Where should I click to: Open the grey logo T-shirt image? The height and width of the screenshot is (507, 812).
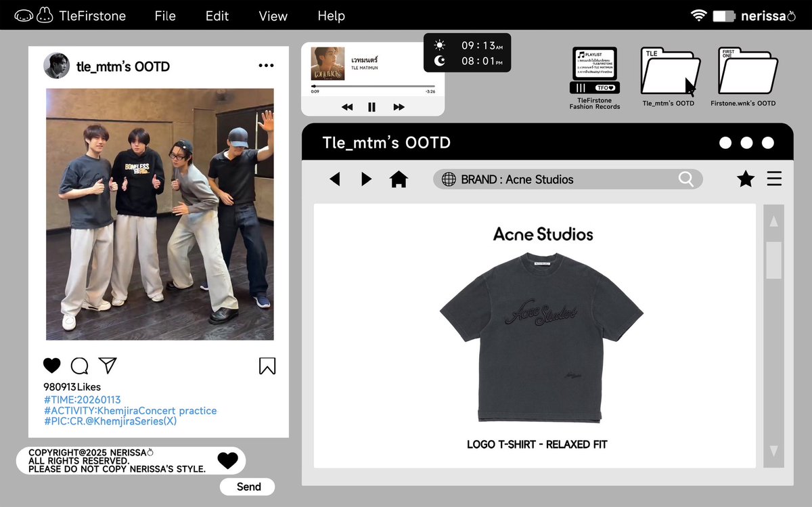[x=541, y=337]
